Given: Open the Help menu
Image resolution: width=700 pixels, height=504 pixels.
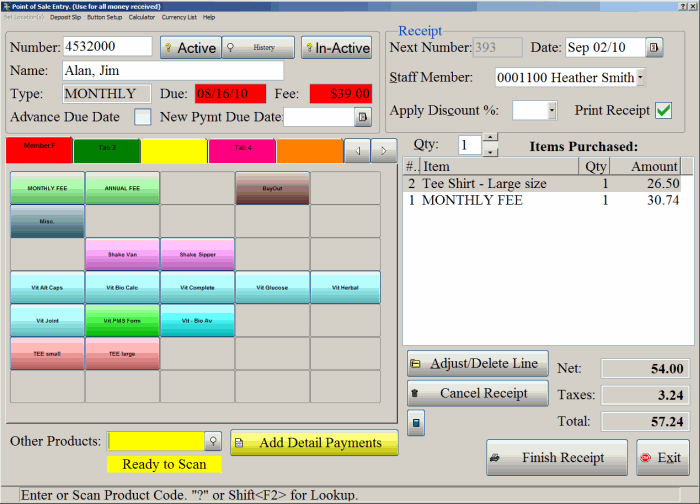Looking at the screenshot, I should coord(209,17).
